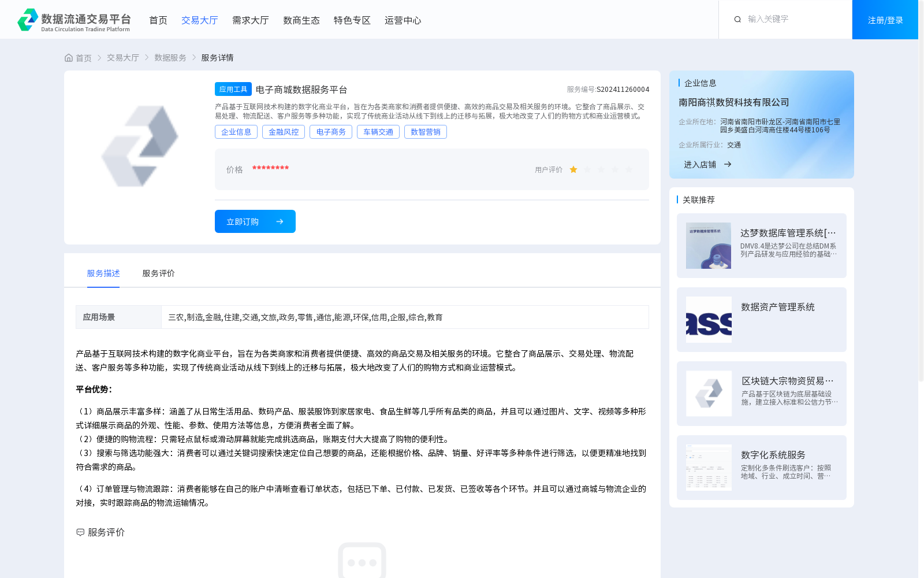Go to 首页 in top navigation
Image resolution: width=924 pixels, height=578 pixels.
click(x=158, y=20)
